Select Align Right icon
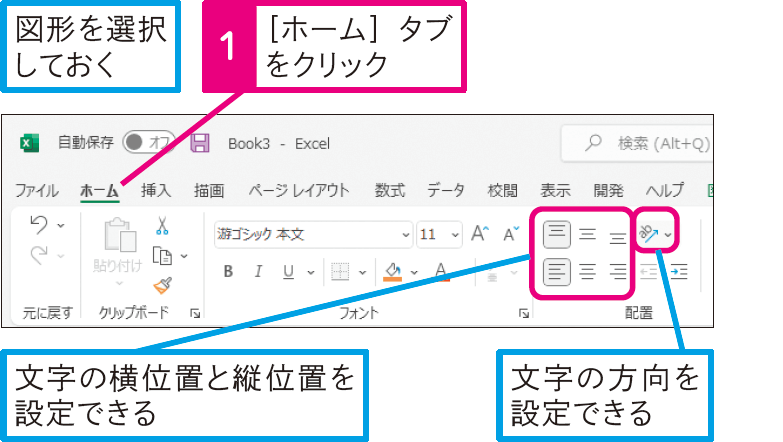This screenshot has height=442, width=783. pos(618,272)
